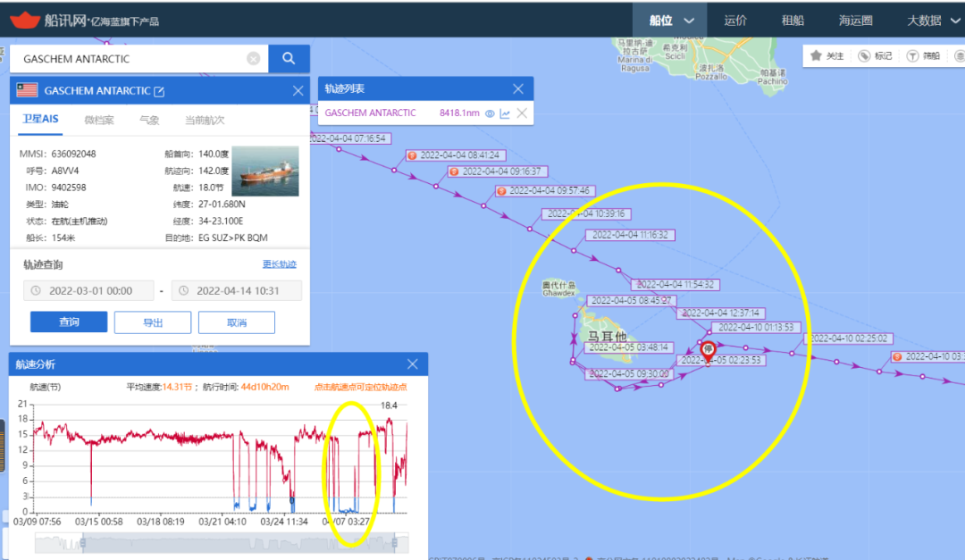Click the 筛船 filter icon
The width and height of the screenshot is (965, 560).
pos(912,55)
